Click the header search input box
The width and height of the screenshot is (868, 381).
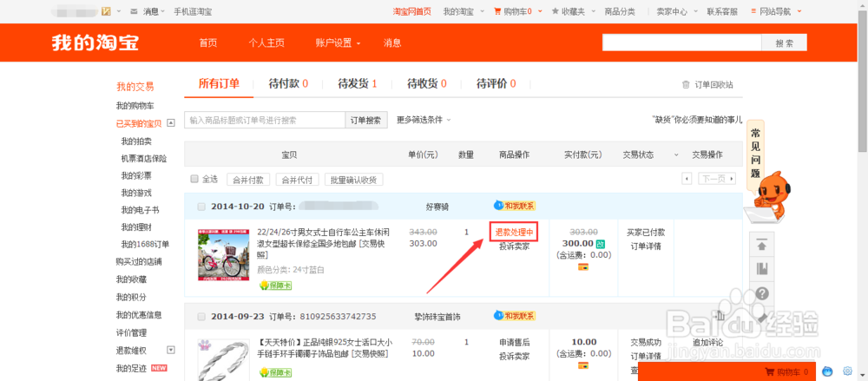(x=682, y=43)
